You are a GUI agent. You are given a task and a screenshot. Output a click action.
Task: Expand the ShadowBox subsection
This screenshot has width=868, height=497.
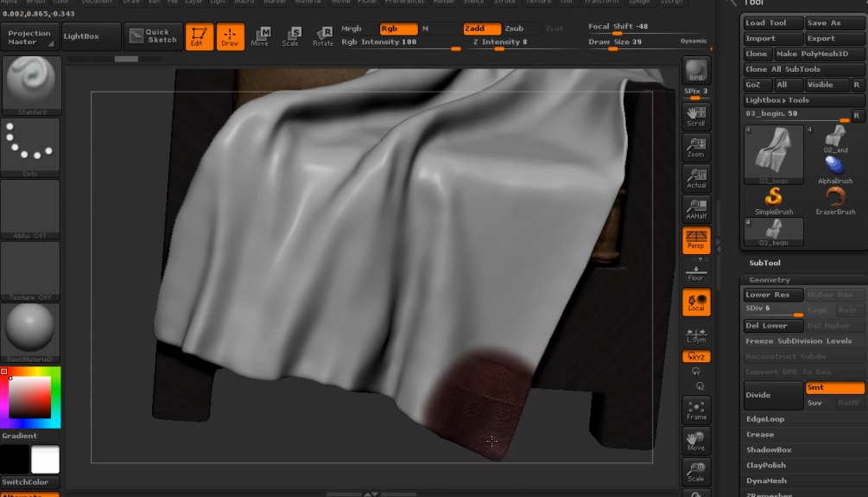pyautogui.click(x=769, y=450)
